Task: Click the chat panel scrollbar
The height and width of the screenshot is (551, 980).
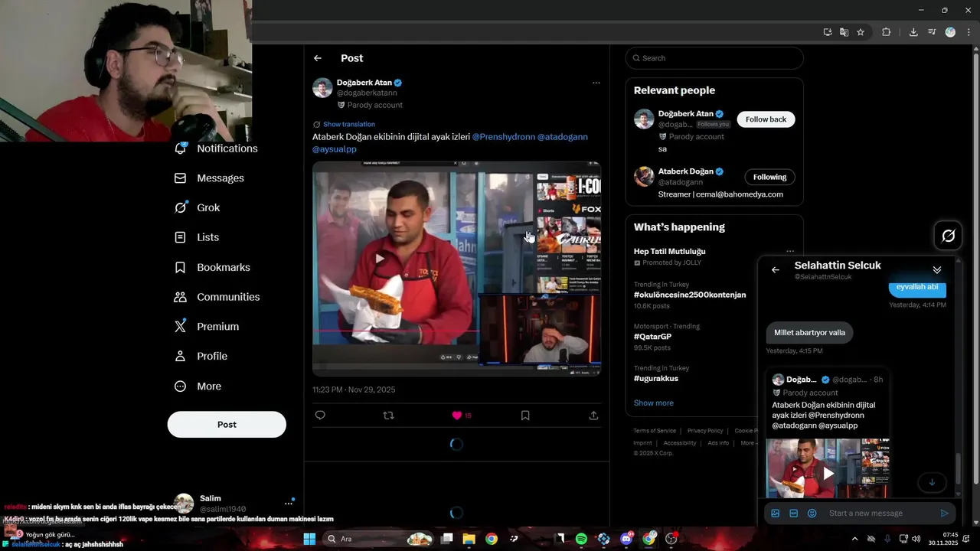Action: (958, 469)
